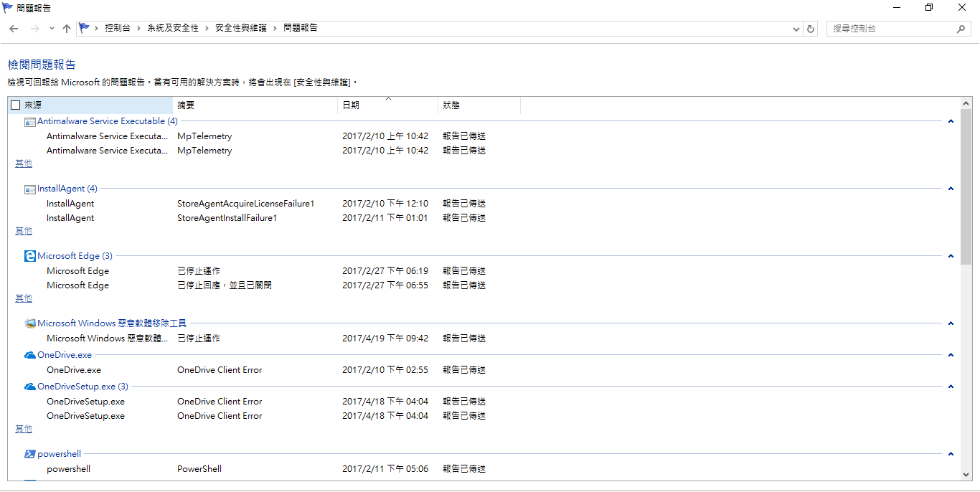Select the powershell group header
980x492 pixels.
(x=60, y=454)
